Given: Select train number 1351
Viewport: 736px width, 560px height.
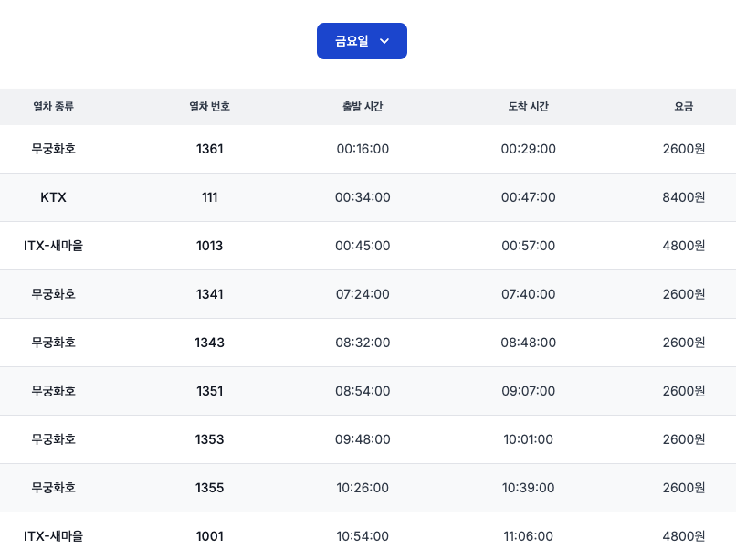Looking at the screenshot, I should 210,391.
